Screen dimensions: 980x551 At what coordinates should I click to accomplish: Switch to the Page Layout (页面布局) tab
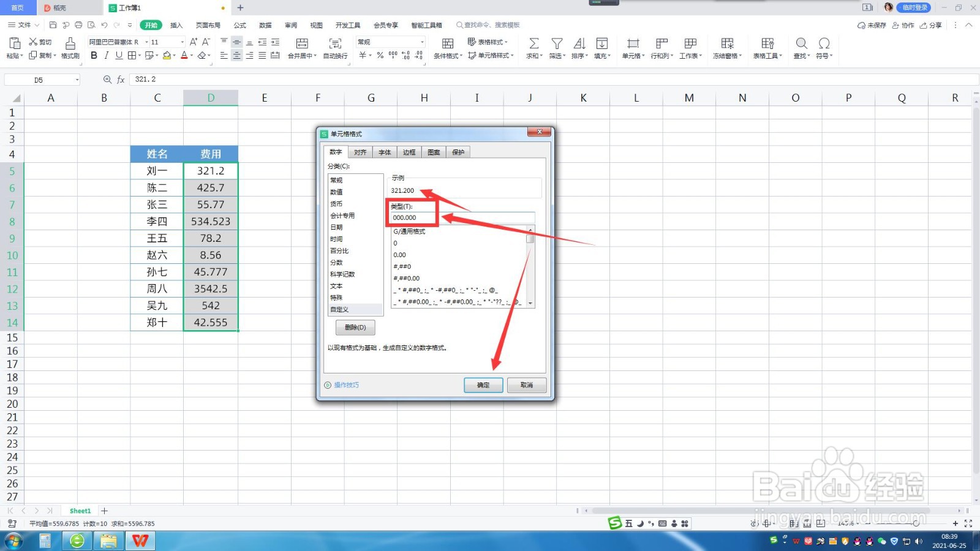coord(208,25)
